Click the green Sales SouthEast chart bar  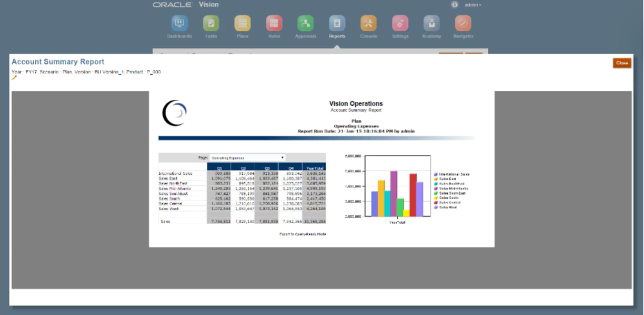(400, 208)
